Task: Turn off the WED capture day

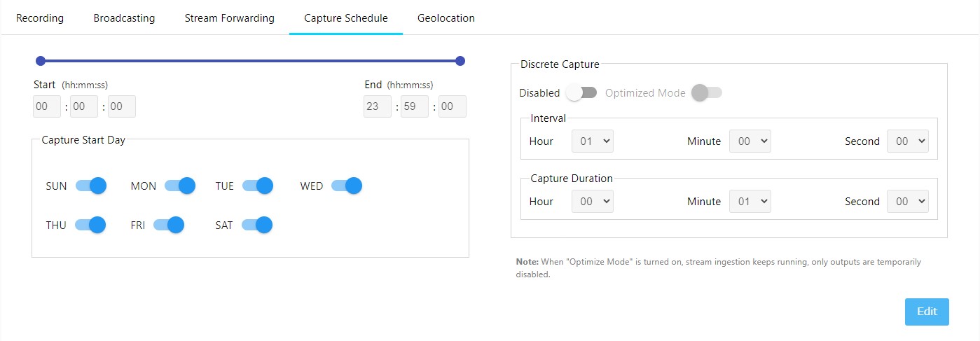Action: click(x=347, y=186)
